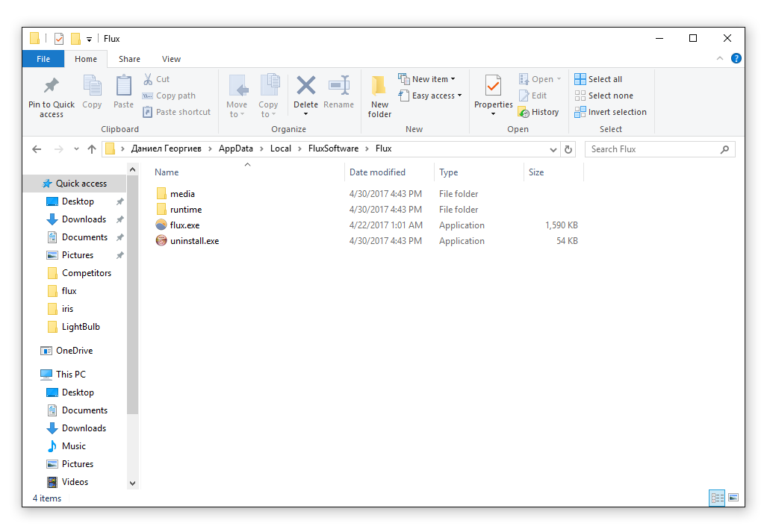The image size is (767, 532).
Task: Create a New folder from ribbon
Action: click(x=379, y=96)
